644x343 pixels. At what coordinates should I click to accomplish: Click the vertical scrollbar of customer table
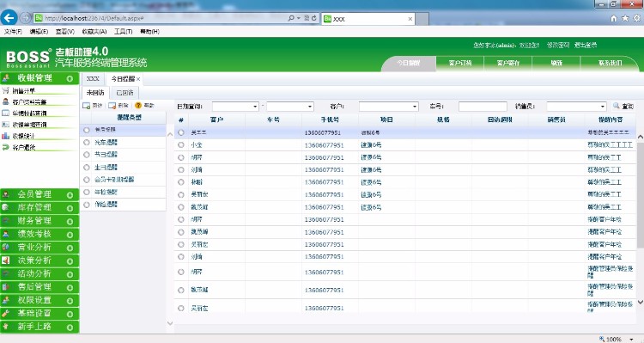click(641, 195)
